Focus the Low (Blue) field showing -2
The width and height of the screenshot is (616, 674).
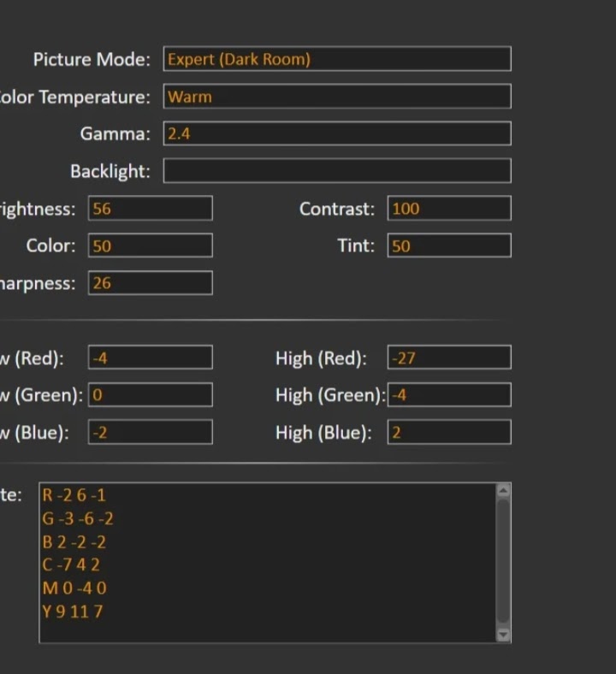(151, 433)
